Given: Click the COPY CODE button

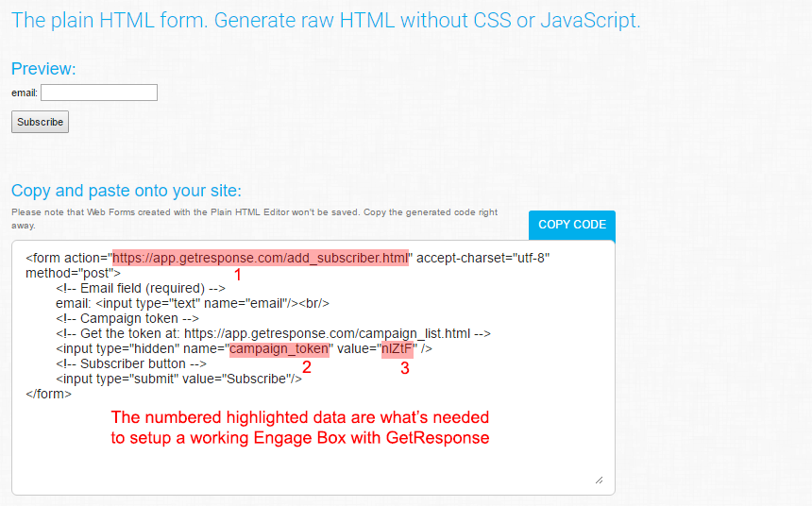Looking at the screenshot, I should click(572, 225).
